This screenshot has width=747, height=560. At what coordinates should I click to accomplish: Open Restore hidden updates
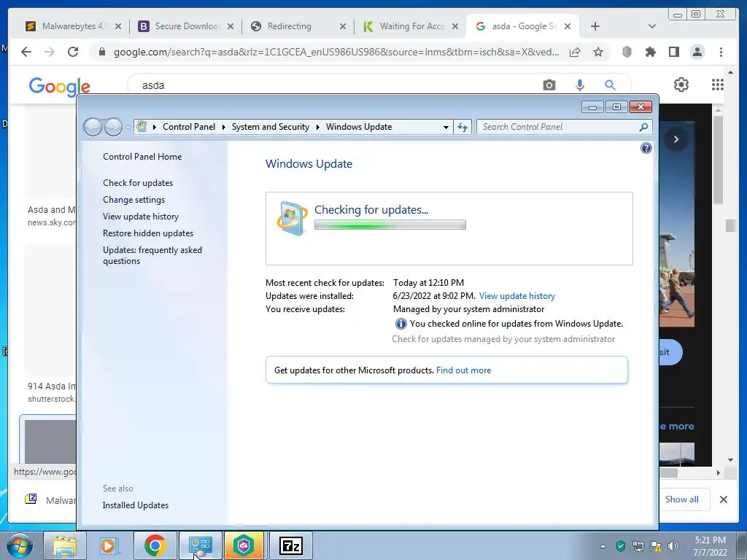point(148,233)
